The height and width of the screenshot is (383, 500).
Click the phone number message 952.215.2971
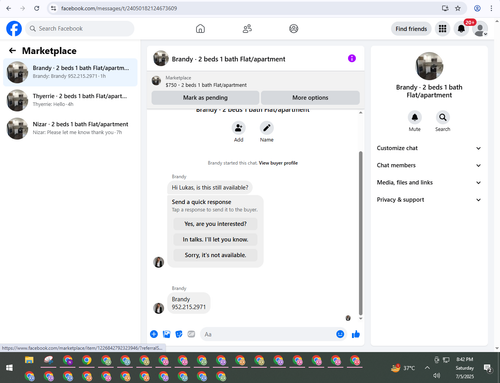click(x=189, y=303)
